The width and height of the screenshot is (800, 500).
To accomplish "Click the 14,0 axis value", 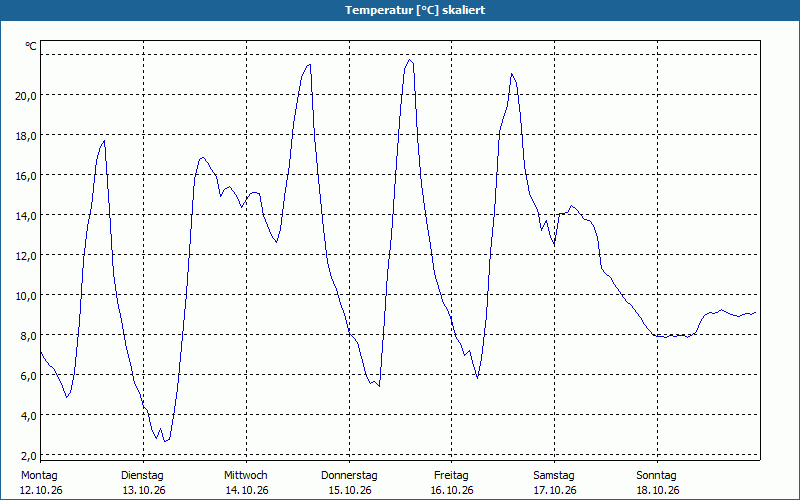I will tap(26, 215).
